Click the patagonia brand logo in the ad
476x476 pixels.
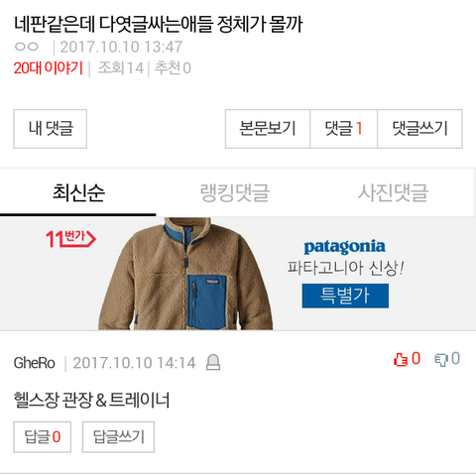tap(344, 247)
